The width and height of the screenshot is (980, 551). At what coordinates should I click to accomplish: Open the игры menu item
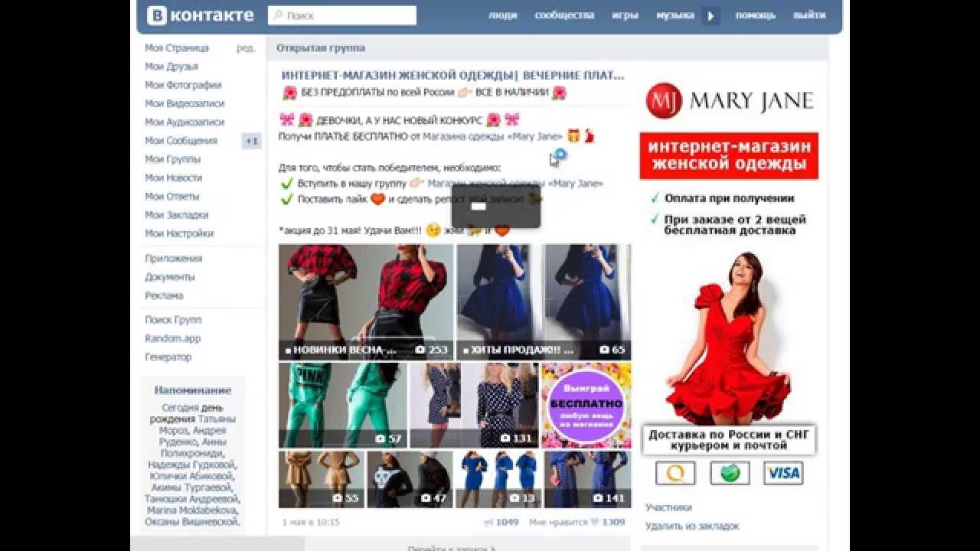626,15
